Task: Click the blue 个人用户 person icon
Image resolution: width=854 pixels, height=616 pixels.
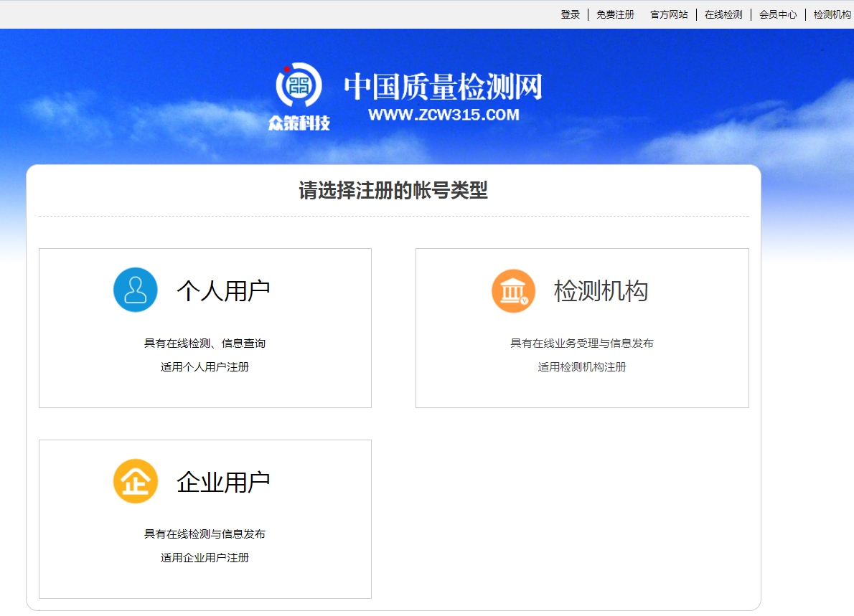Action: 135,290
